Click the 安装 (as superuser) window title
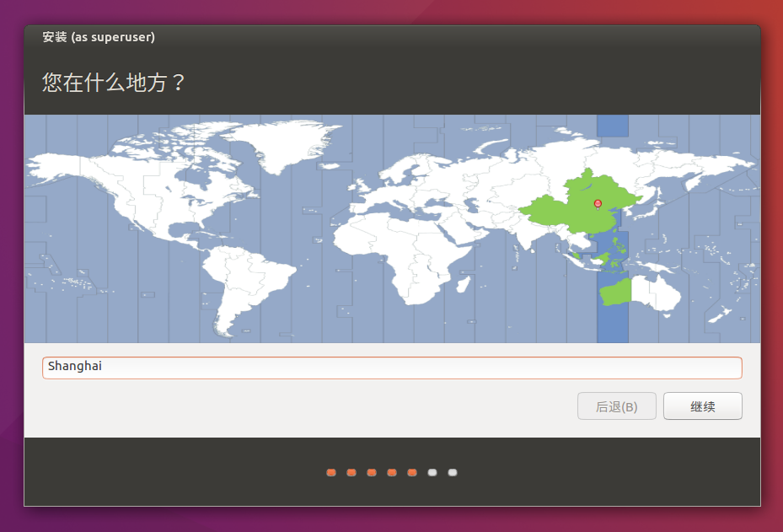This screenshot has height=532, width=783. tap(99, 37)
